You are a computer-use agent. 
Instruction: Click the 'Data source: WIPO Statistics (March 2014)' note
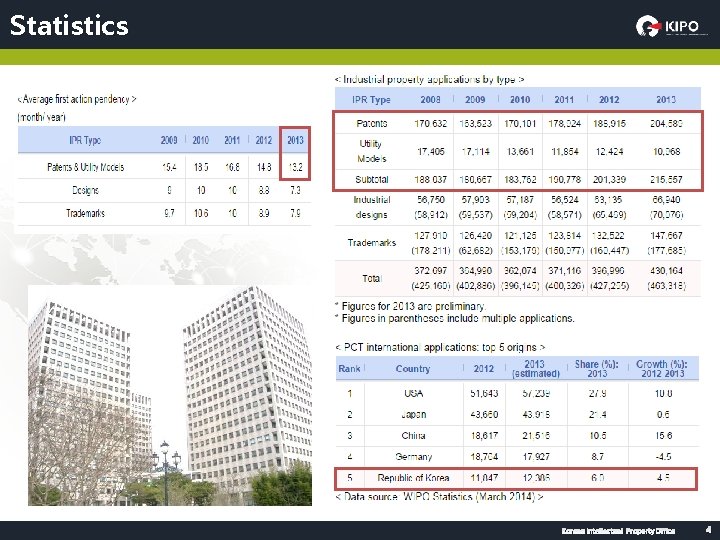[x=439, y=497]
